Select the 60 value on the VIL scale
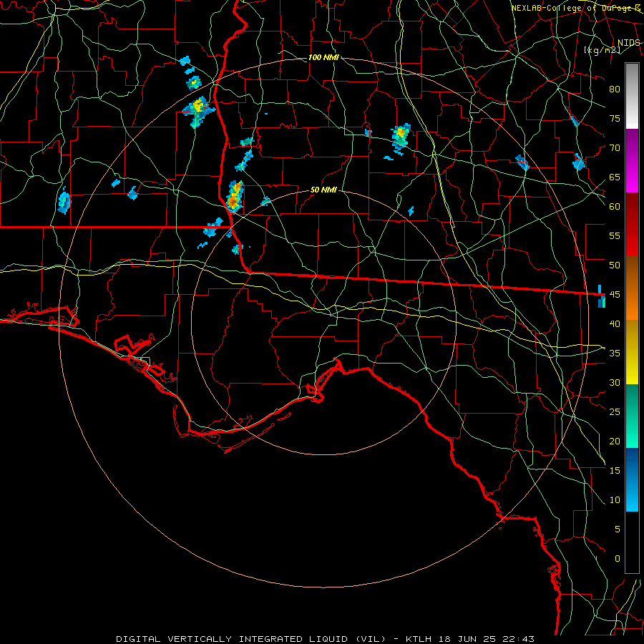 (x=615, y=207)
